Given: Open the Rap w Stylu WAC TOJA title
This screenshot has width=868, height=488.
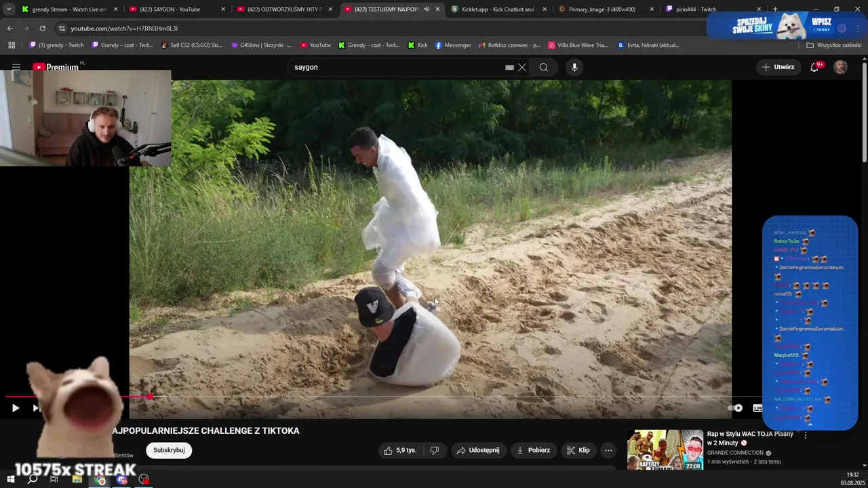Looking at the screenshot, I should pos(750,438).
